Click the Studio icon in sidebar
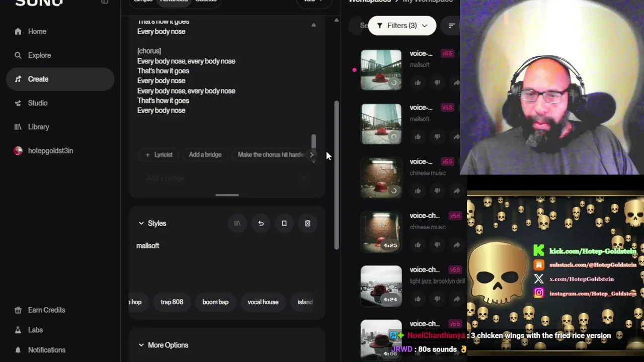 coord(18,103)
